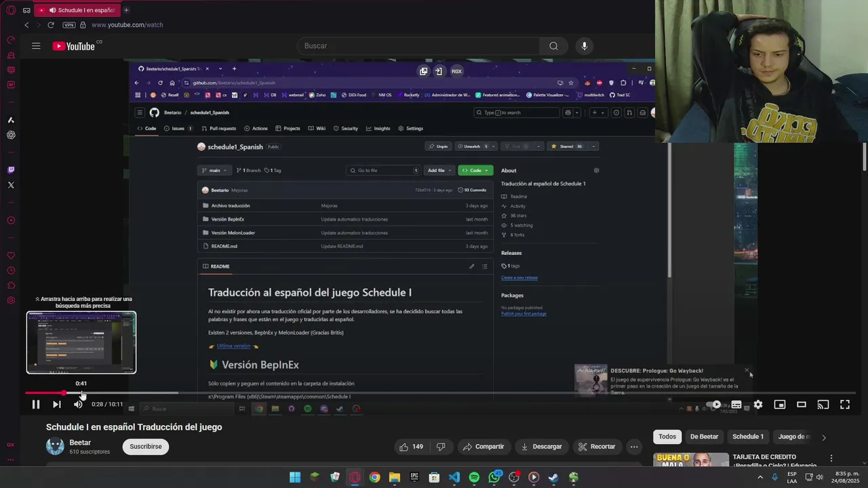Click the red playhead scrubber on progress bar
This screenshot has width=868, height=488.
coord(64,392)
